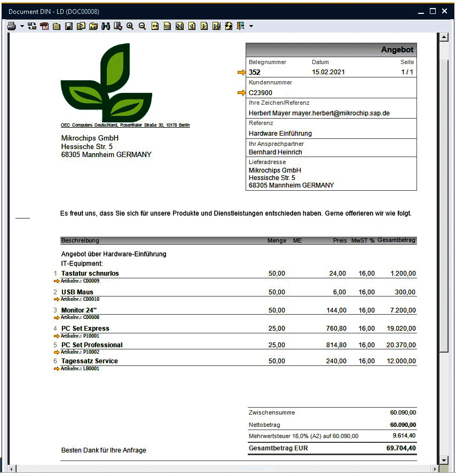456x476 pixels.
Task: Export the document as PDF
Action: click(x=44, y=26)
